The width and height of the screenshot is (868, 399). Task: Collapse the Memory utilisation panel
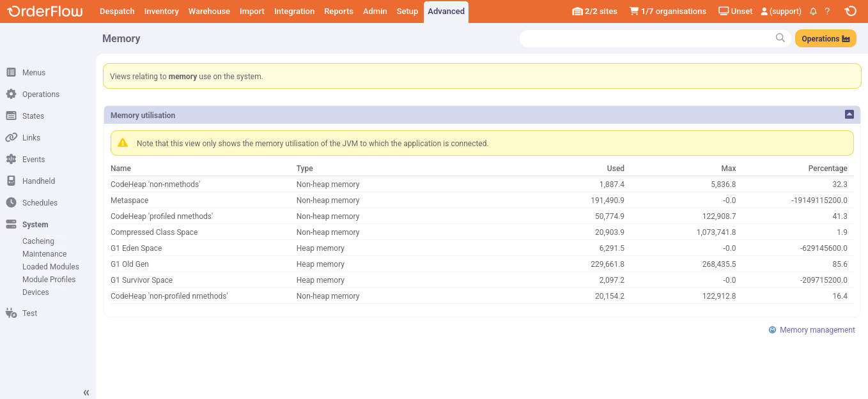849,114
